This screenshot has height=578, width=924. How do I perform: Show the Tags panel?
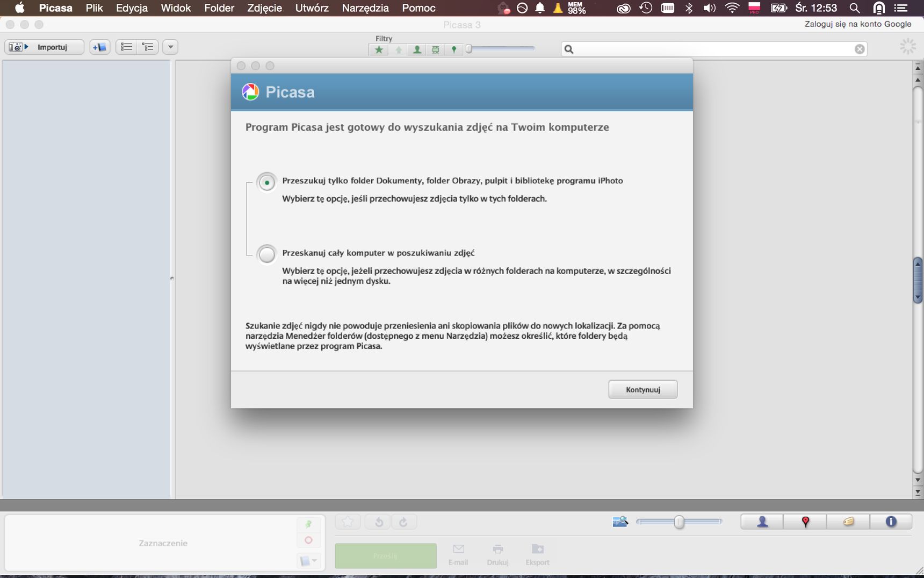click(848, 522)
